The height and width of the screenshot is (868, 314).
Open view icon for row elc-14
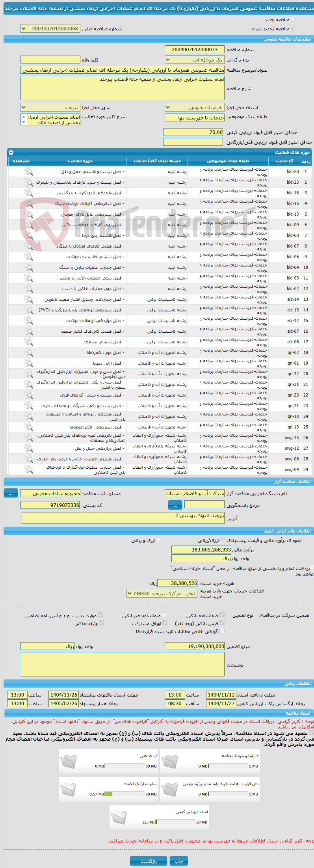(28, 299)
